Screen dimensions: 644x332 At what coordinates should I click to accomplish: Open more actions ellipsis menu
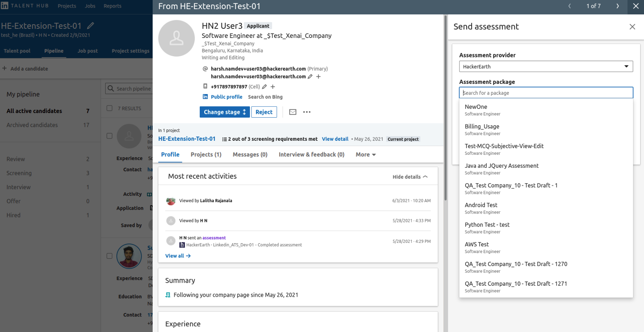click(307, 112)
